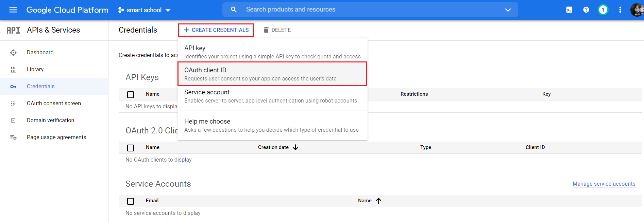Open the Help question mark icon
Screen dimensions: 644x222
click(x=586, y=10)
